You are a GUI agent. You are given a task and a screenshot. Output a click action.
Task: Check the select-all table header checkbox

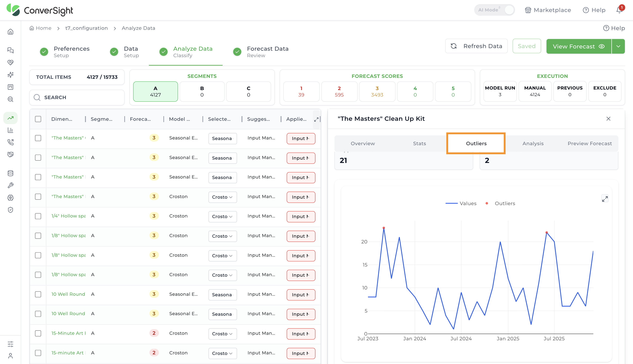point(38,119)
